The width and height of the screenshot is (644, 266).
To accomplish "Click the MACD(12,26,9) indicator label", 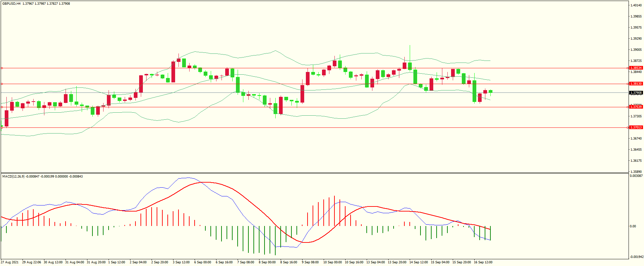I will [13, 177].
